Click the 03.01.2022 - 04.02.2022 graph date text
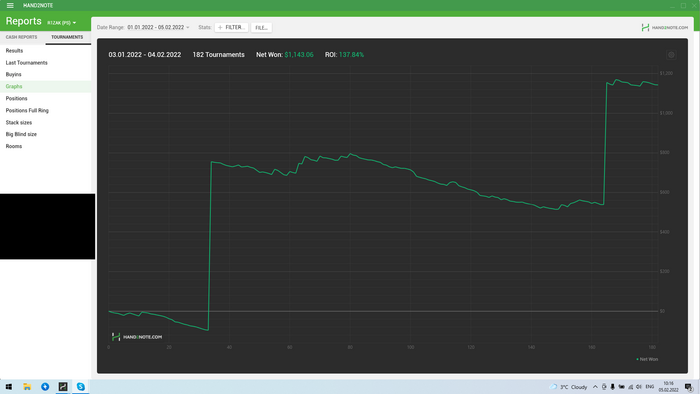 145,55
